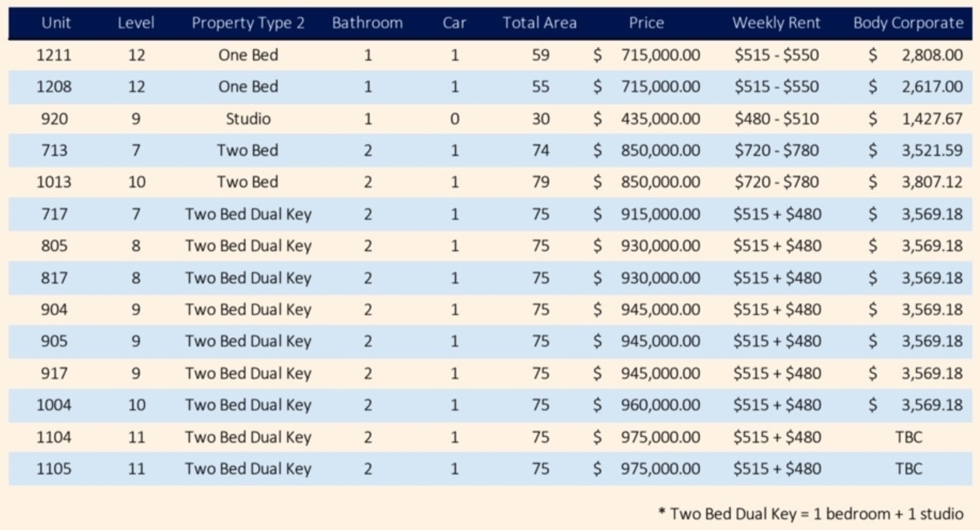Viewport: 980px width, 530px height.
Task: Click the $435,000.00 price cell
Action: 660,119
